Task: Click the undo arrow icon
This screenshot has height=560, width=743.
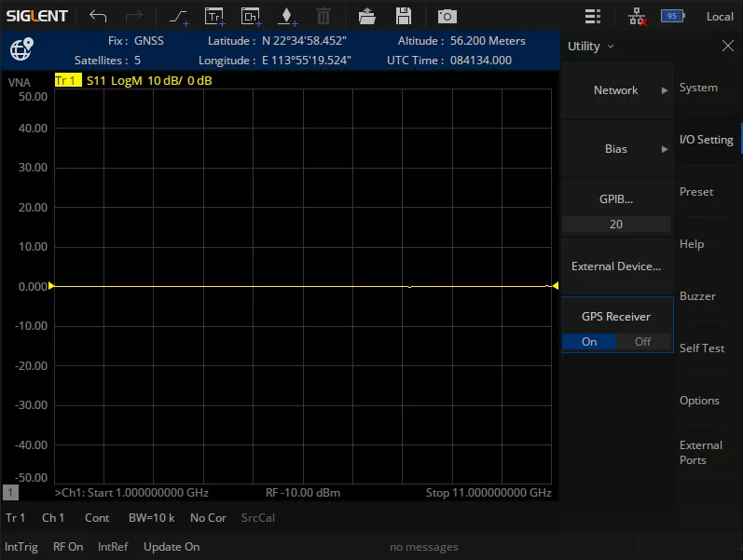Action: point(98,16)
